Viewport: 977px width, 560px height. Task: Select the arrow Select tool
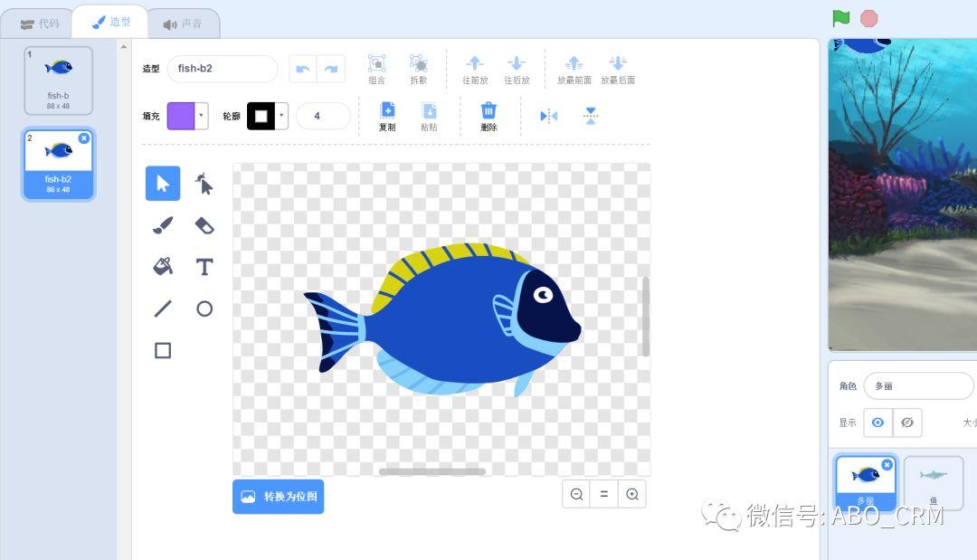click(x=163, y=183)
